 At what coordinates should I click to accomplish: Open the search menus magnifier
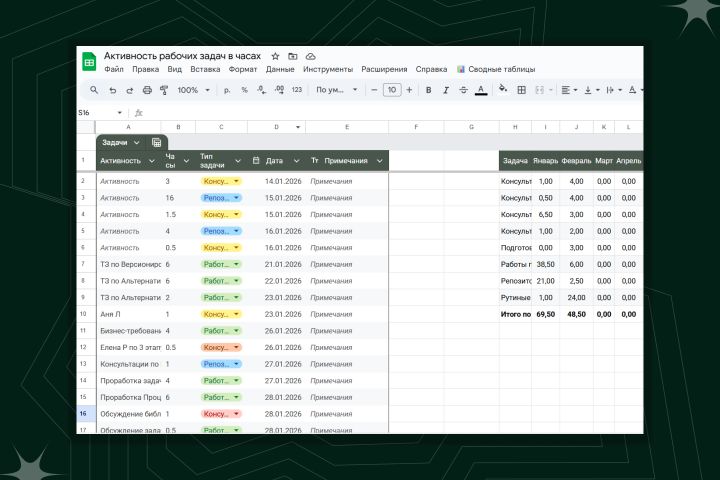94,90
